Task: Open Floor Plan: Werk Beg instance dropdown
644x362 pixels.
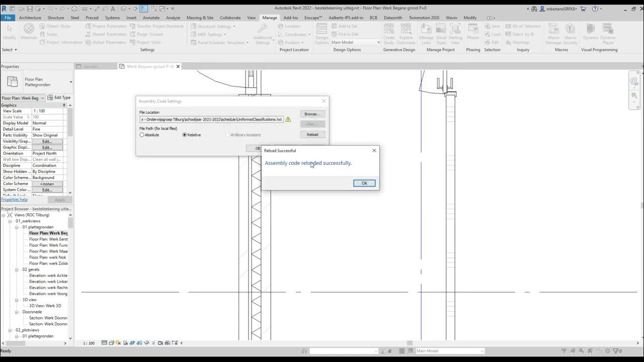Action: click(23, 98)
